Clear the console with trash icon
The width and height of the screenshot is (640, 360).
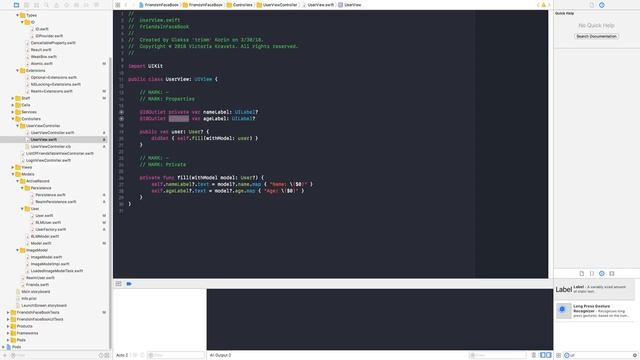533,355
